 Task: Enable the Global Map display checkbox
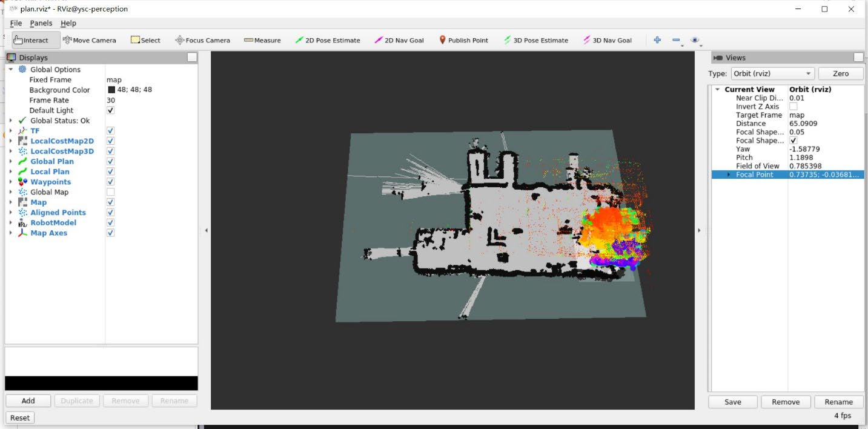(110, 192)
